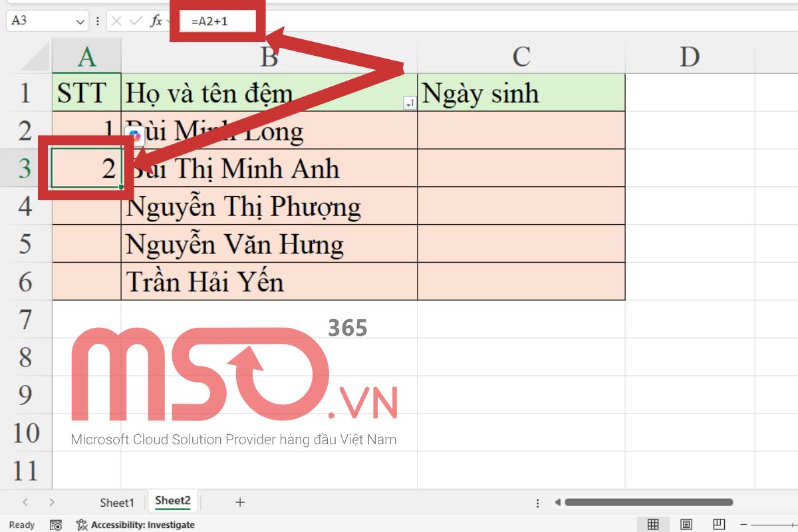Select row 6 header
This screenshot has width=798, height=532.
click(x=25, y=282)
